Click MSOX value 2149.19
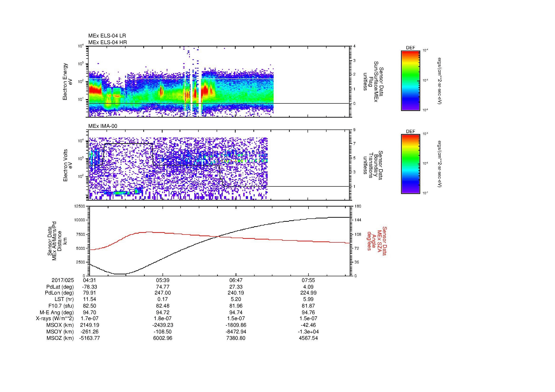The height and width of the screenshot is (392, 555). 90,325
